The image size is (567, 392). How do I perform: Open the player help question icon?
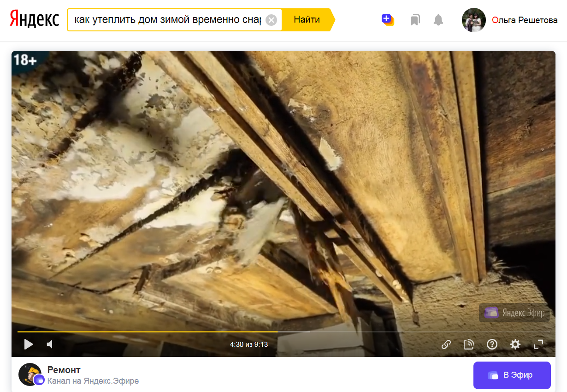(x=492, y=344)
